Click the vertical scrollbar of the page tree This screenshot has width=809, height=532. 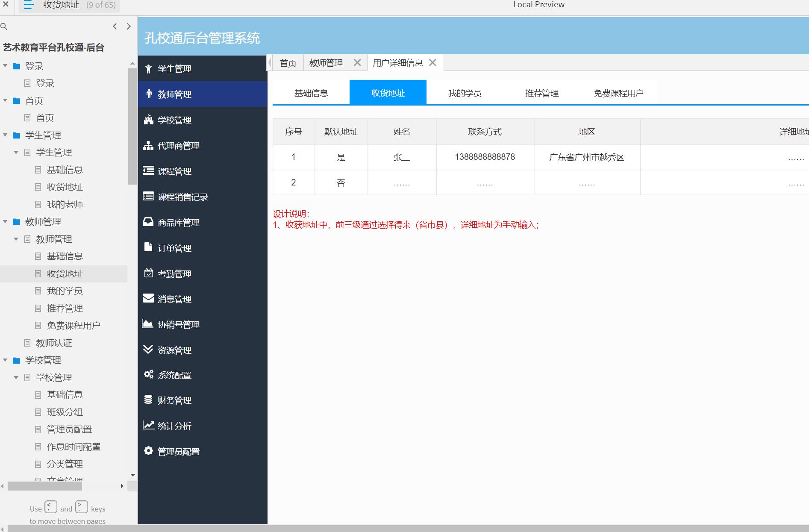point(132,126)
